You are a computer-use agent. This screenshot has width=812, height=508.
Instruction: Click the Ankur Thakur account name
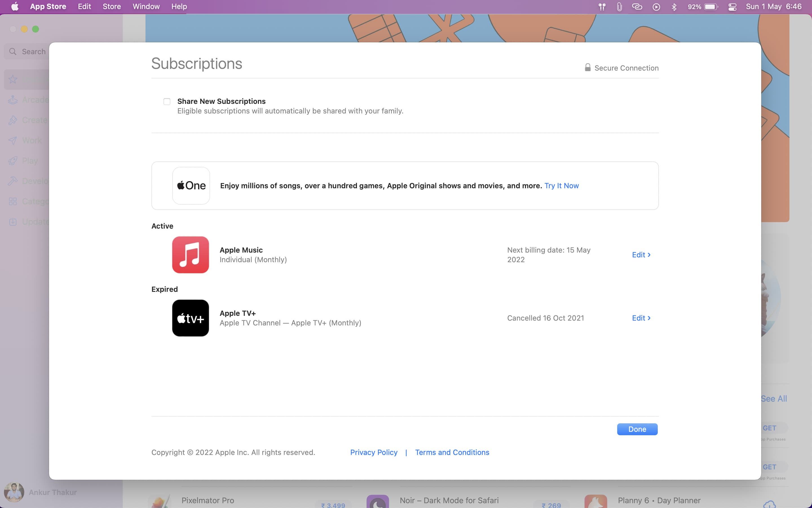click(x=53, y=492)
